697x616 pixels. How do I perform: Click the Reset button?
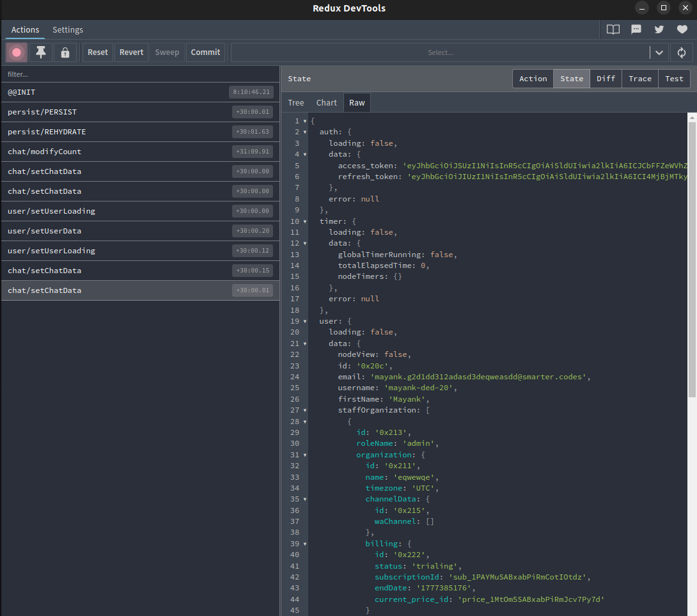coord(98,52)
